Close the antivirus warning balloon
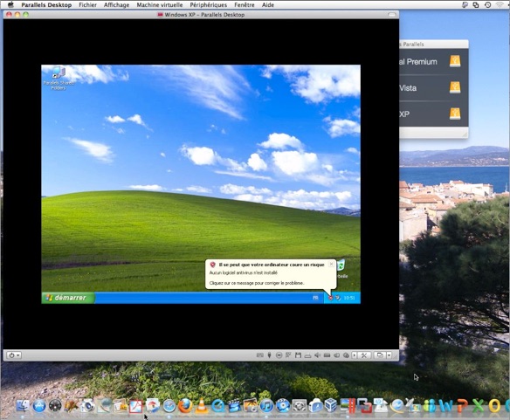The height and width of the screenshot is (420, 510). 331,265
